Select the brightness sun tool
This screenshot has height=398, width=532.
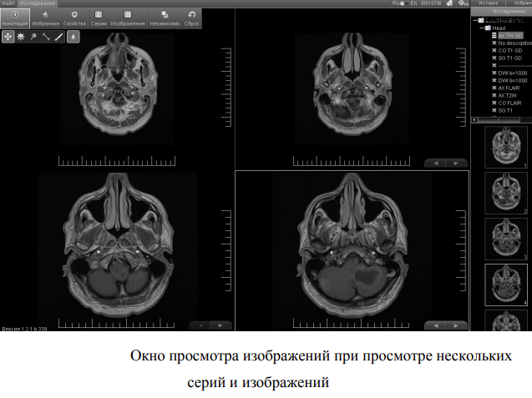[21, 38]
